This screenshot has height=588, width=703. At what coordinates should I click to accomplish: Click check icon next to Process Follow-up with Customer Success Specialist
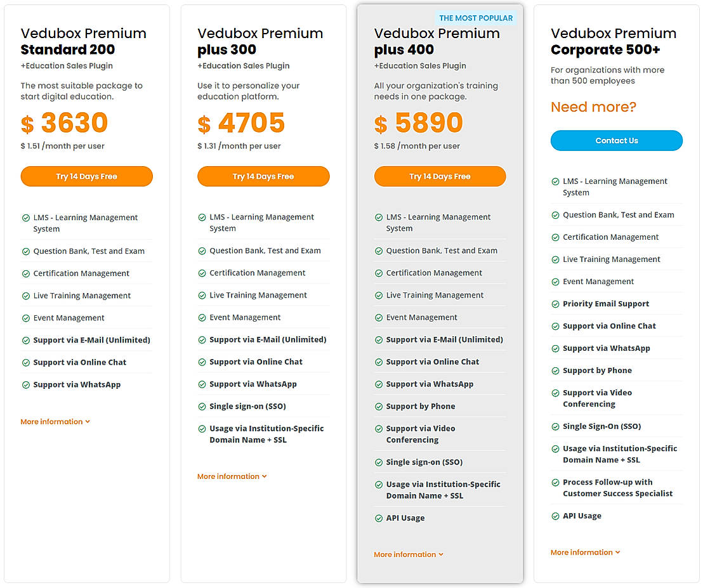[555, 483]
